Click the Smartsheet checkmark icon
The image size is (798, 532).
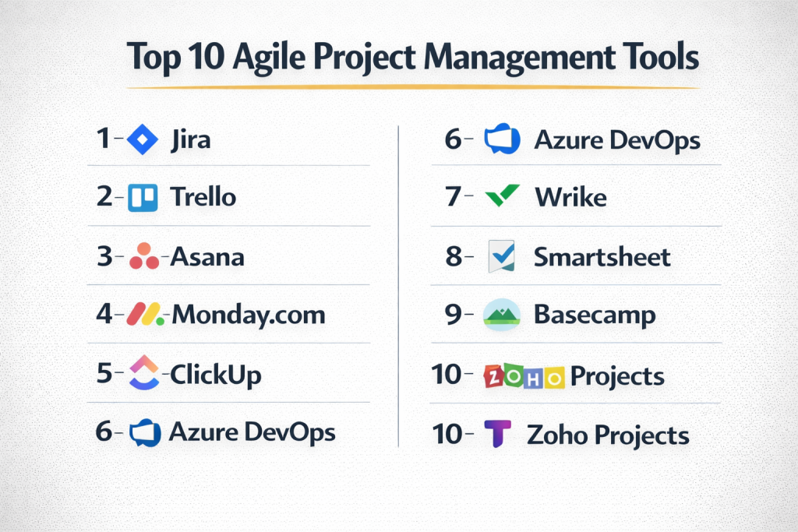(x=500, y=256)
